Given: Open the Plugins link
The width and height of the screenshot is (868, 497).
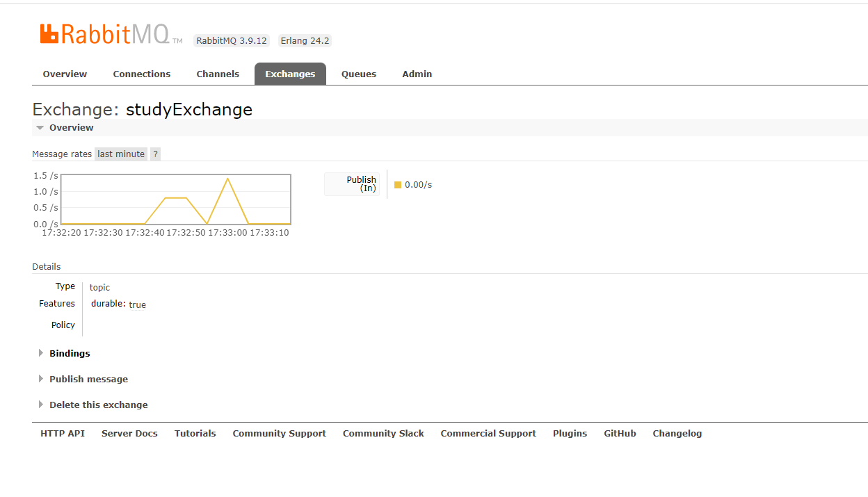Looking at the screenshot, I should 570,433.
